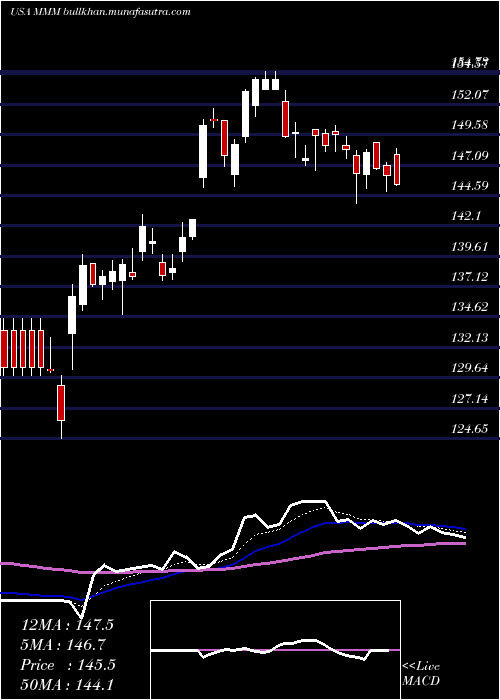
Task: Click the 132.13 price axis label
Action: point(470,338)
